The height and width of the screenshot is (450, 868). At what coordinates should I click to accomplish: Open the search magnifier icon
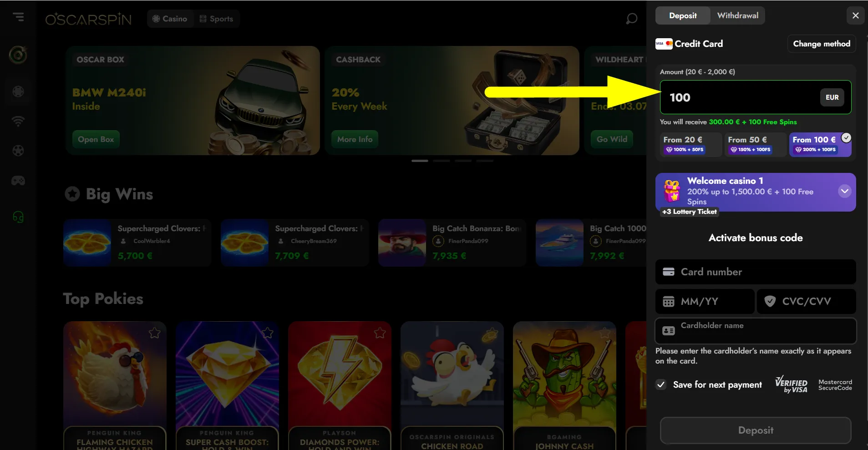631,19
